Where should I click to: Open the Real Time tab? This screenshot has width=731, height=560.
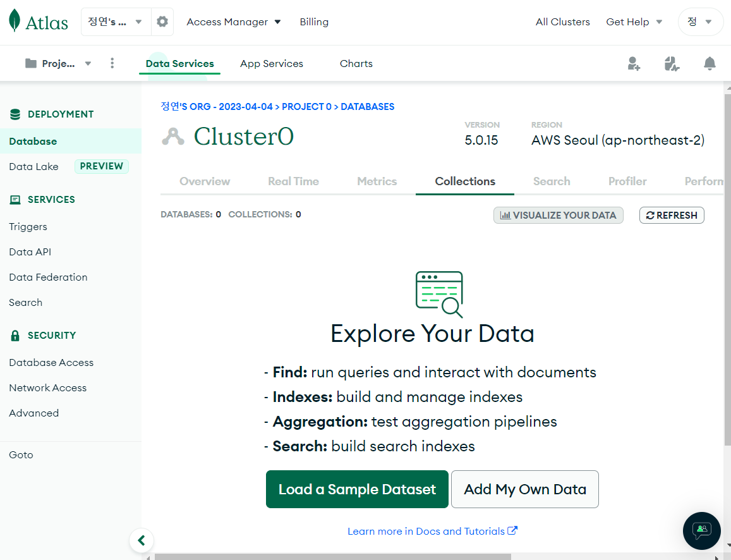point(293,181)
